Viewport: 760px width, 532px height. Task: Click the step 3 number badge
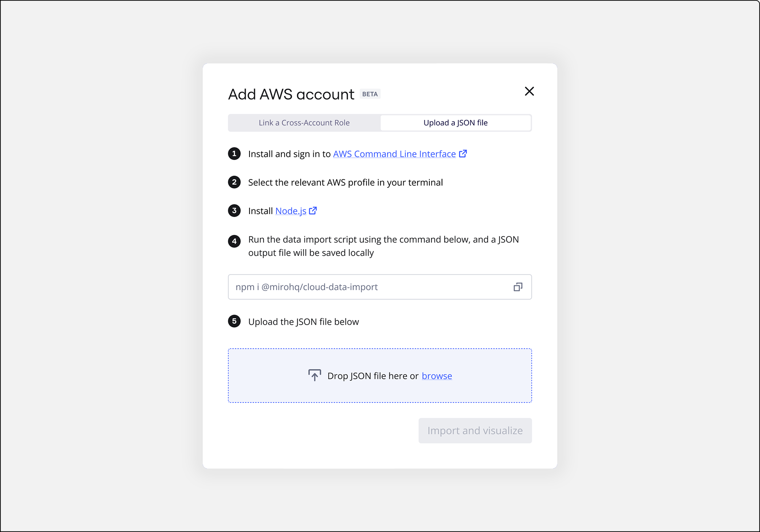(x=234, y=211)
